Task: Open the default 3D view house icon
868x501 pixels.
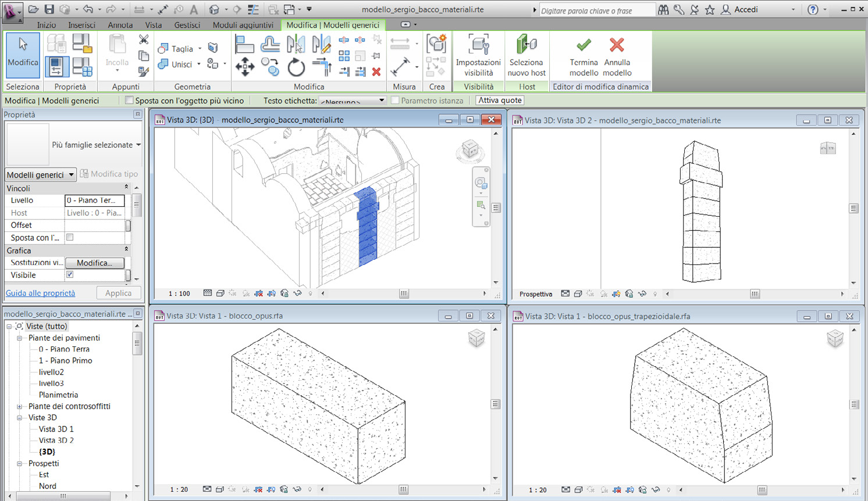Action: [215, 9]
